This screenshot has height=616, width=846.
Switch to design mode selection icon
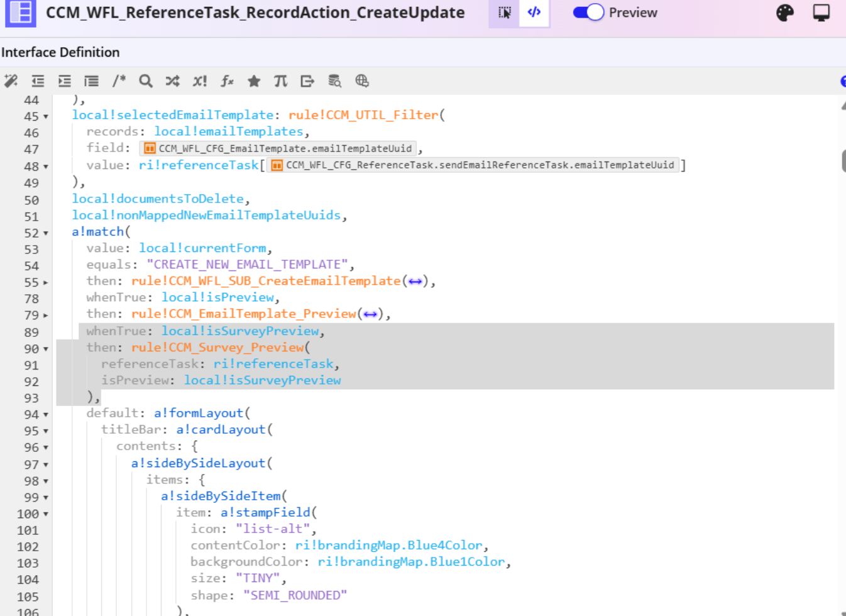(x=504, y=13)
